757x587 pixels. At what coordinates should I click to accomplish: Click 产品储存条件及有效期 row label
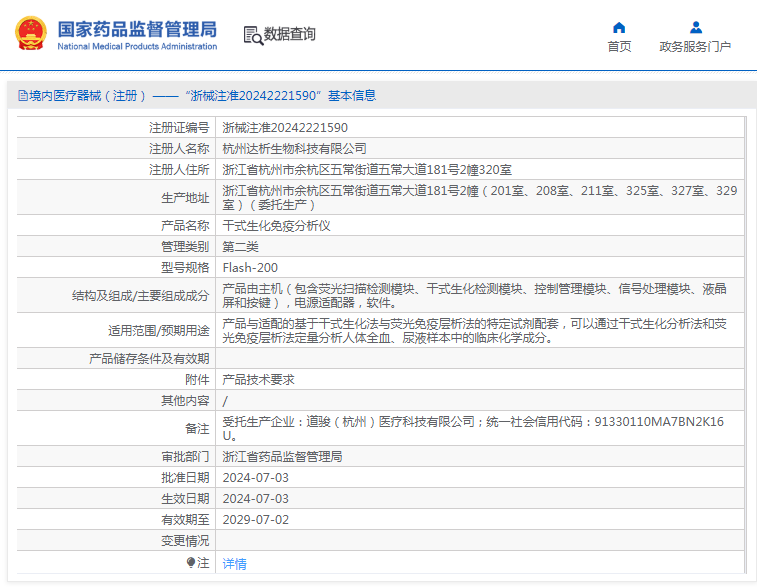149,359
